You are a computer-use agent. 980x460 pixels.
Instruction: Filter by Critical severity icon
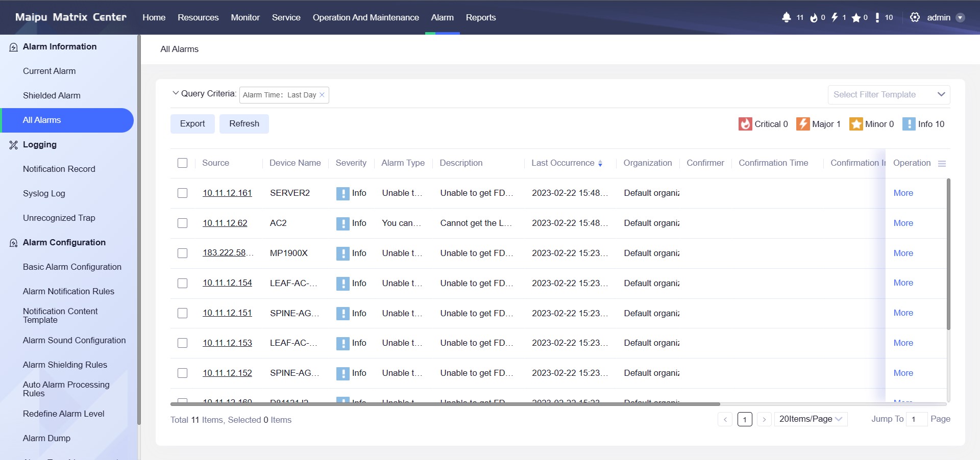745,124
